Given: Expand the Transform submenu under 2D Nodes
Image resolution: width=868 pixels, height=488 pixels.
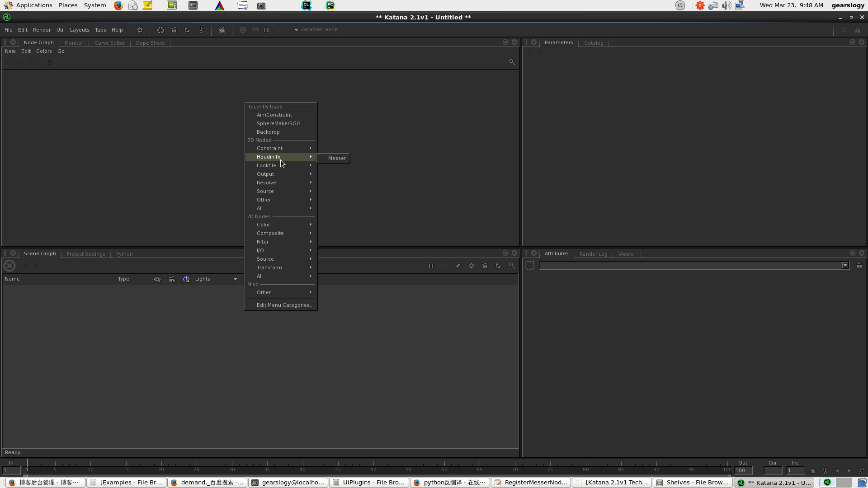Looking at the screenshot, I should 281,267.
